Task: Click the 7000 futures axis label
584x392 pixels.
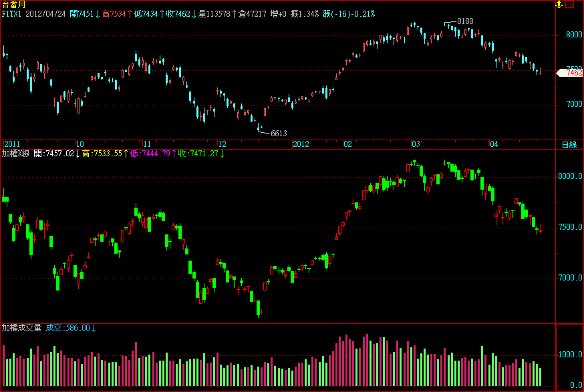Action: pos(574,105)
